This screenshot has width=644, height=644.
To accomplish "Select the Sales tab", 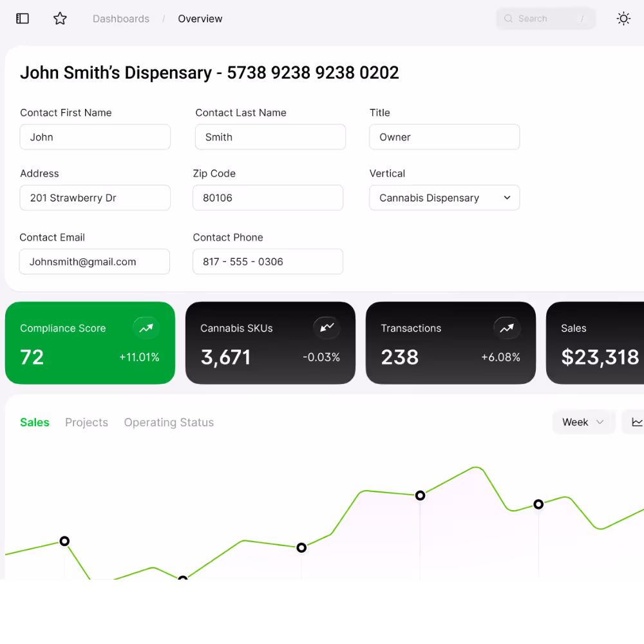I will coord(35,422).
